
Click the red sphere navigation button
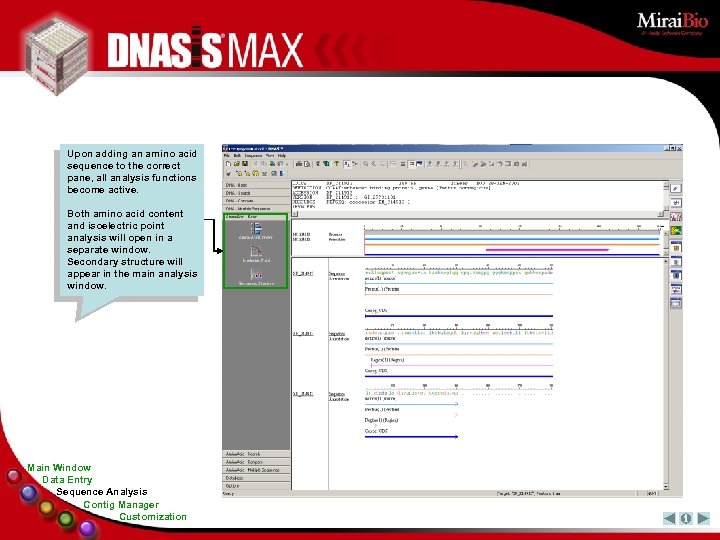(x=14, y=476)
